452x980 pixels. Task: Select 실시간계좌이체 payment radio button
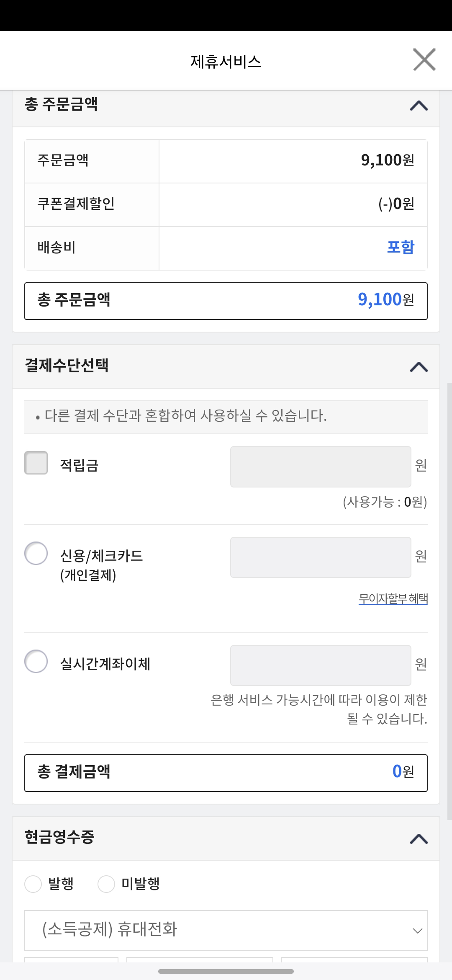tap(36, 661)
